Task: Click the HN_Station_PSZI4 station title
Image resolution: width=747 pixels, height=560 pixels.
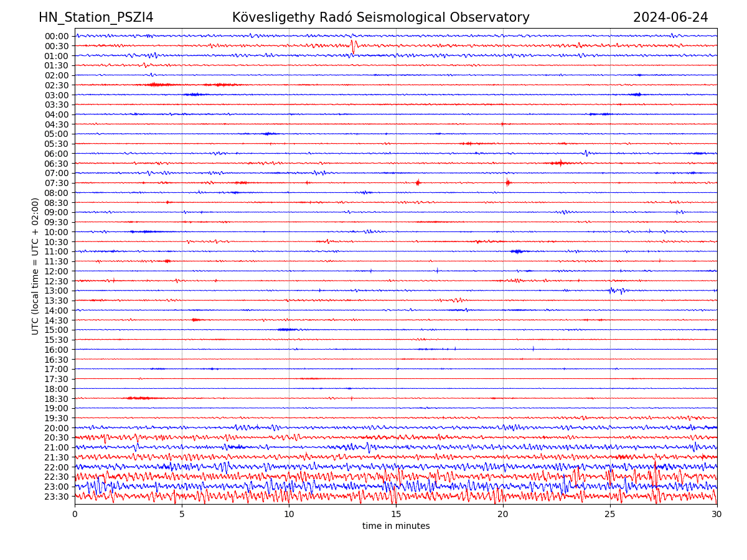Action: pyautogui.click(x=96, y=17)
